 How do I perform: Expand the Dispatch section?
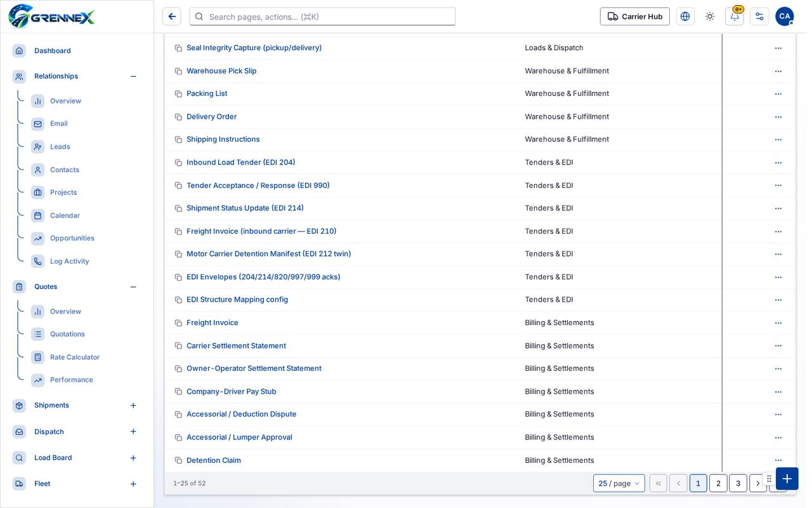point(133,432)
